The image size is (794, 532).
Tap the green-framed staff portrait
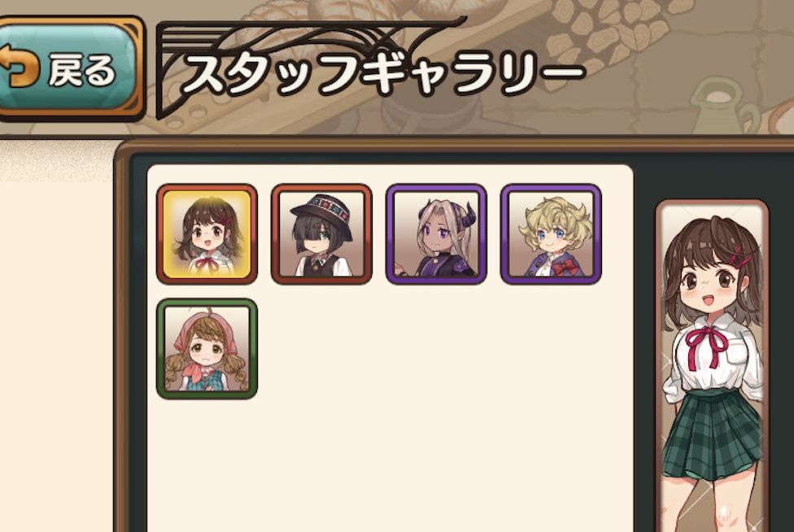[207, 349]
